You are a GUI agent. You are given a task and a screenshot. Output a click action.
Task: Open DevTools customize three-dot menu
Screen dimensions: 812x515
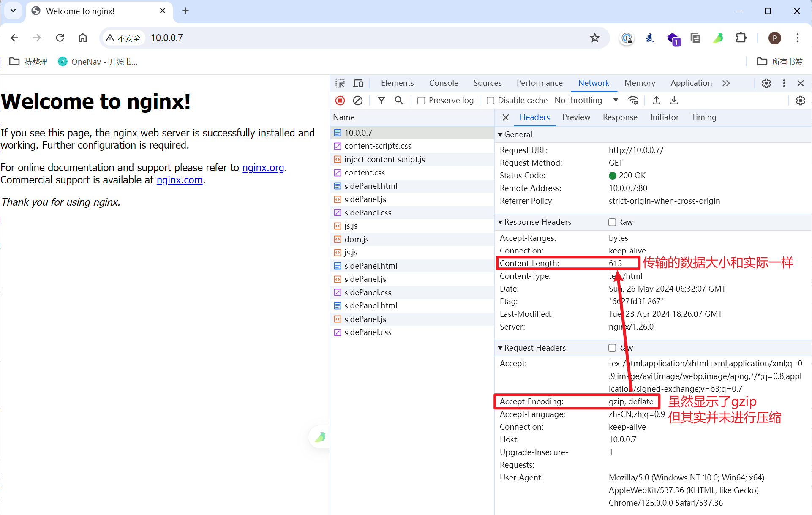[x=784, y=83]
